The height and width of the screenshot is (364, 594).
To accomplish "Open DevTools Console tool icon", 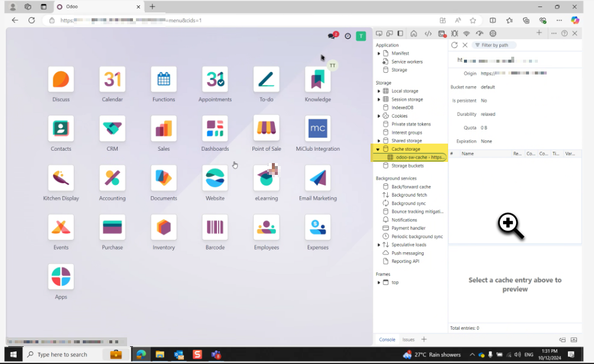I will point(442,33).
